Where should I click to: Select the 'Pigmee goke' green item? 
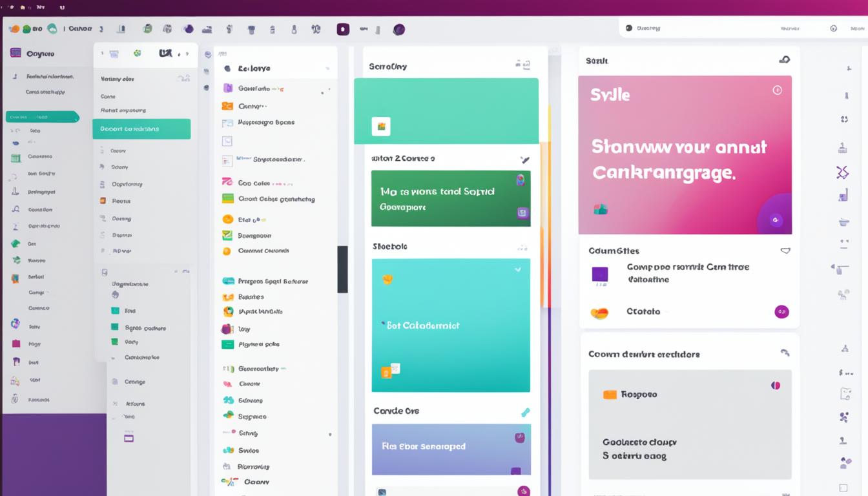pyautogui.click(x=251, y=344)
